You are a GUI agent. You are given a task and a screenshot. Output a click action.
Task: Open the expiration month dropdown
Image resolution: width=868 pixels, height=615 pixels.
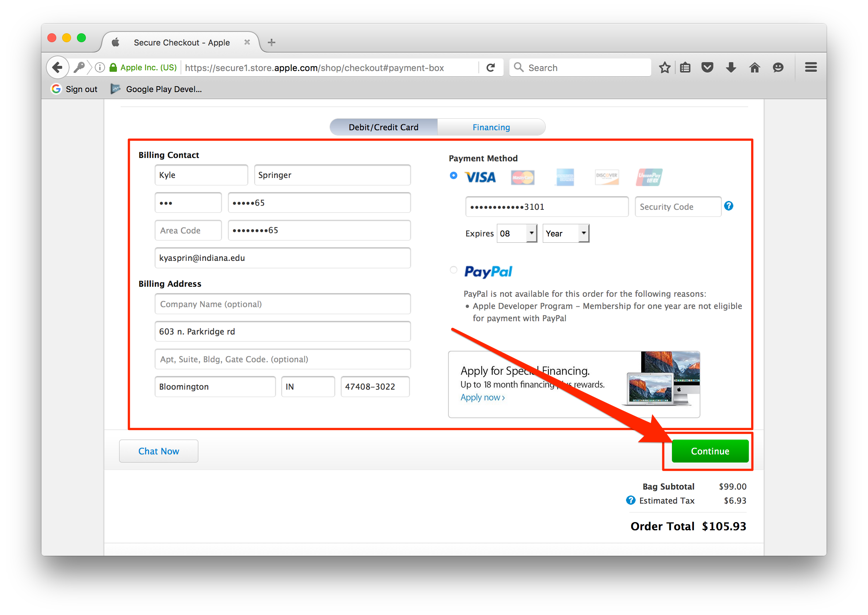point(517,233)
